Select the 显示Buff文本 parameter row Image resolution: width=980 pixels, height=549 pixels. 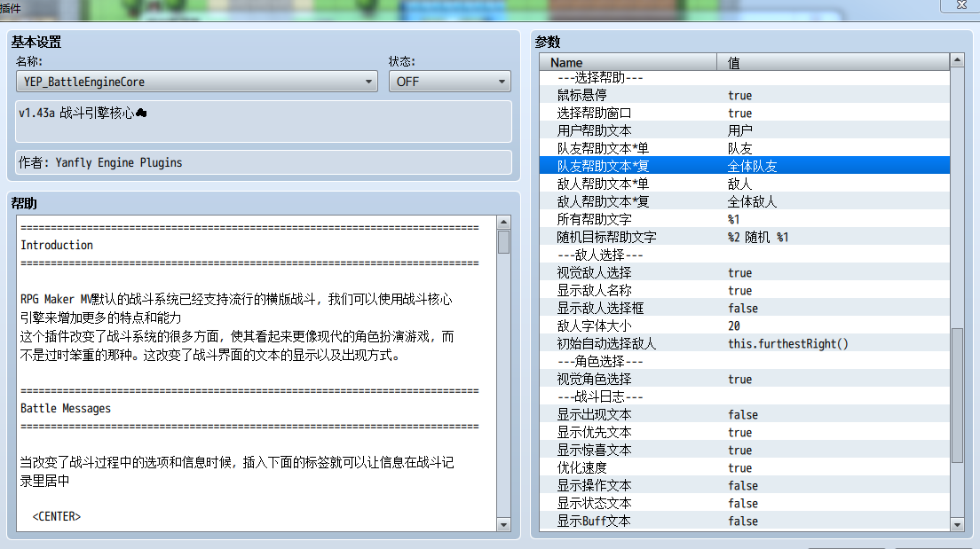[745, 521]
